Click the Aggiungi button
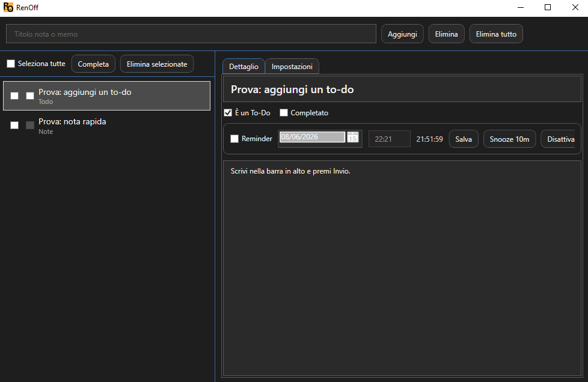 (402, 34)
